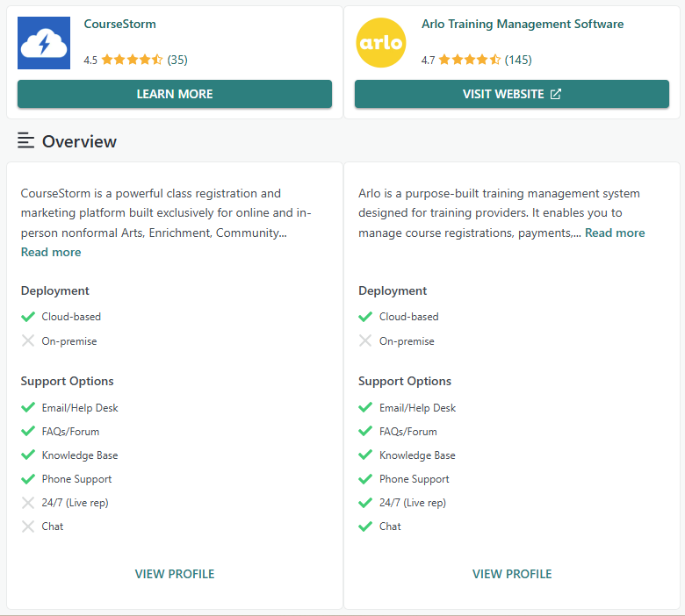Expand CourseStorm description with Read more

[51, 253]
